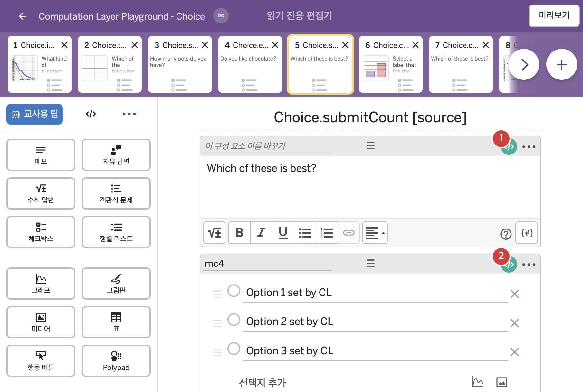Open screen 3 Choice.s... tab
This screenshot has height=392, width=583.
(180, 64)
